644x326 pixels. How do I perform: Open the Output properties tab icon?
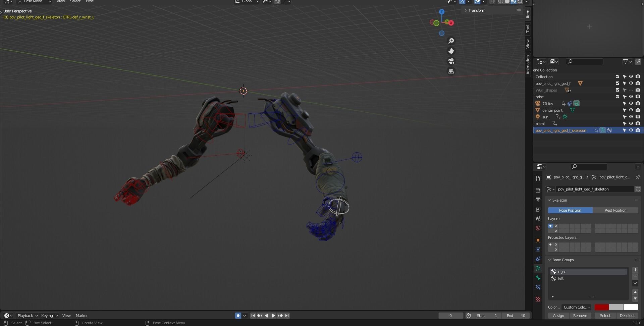538,200
